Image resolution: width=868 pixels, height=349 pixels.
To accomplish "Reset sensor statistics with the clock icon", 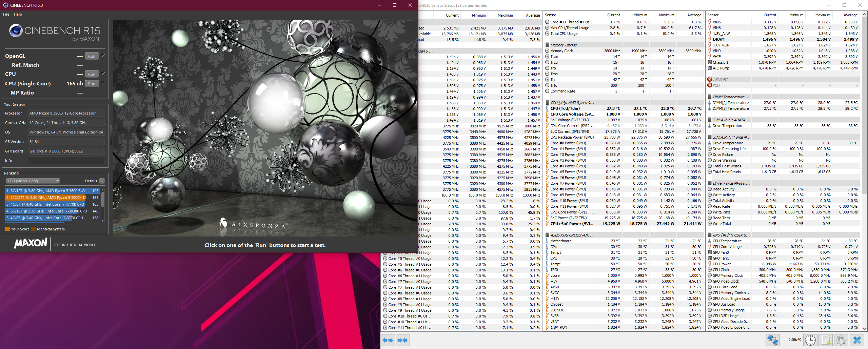I will click(811, 340).
